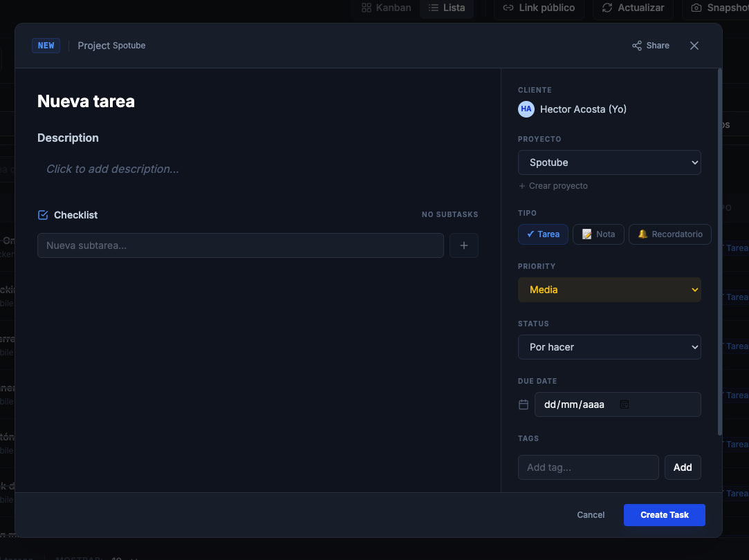Choose Recordatorio as the task type

pos(669,234)
